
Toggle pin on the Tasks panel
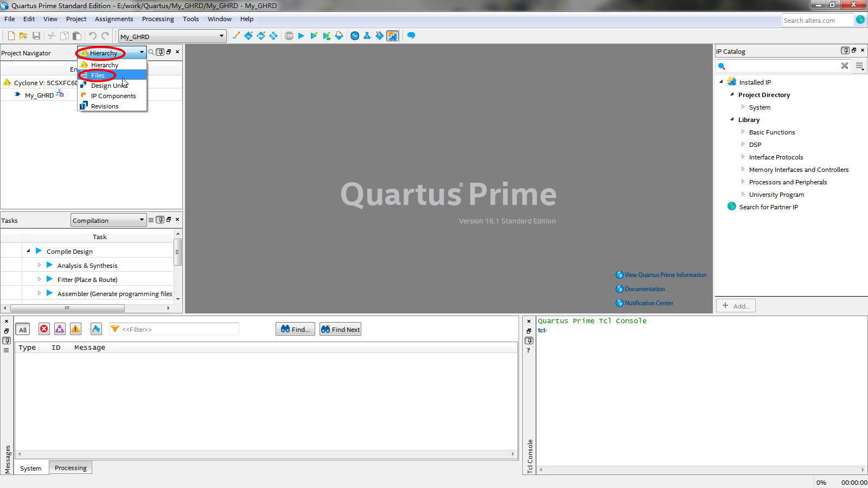pyautogui.click(x=160, y=220)
